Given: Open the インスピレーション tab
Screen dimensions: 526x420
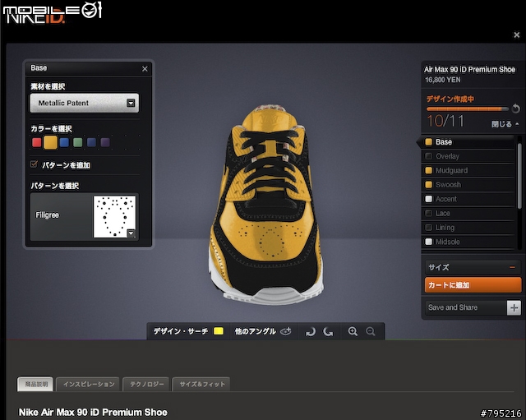Looking at the screenshot, I should 88,384.
